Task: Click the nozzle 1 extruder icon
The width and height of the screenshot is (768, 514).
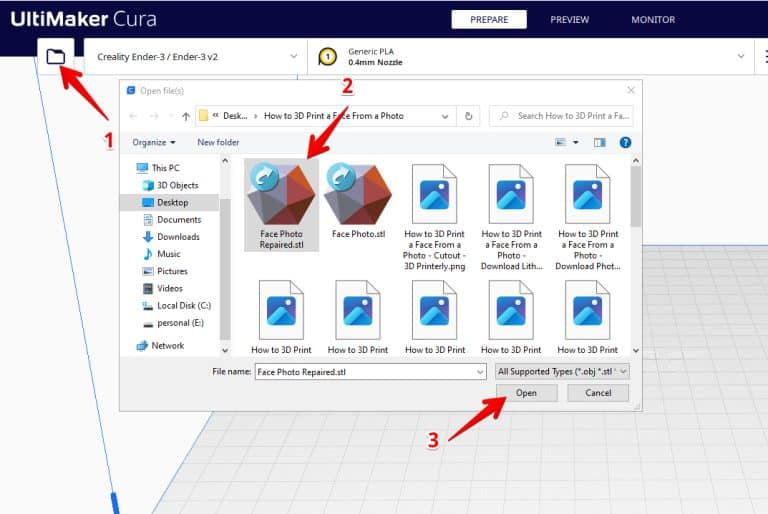Action: tap(327, 58)
